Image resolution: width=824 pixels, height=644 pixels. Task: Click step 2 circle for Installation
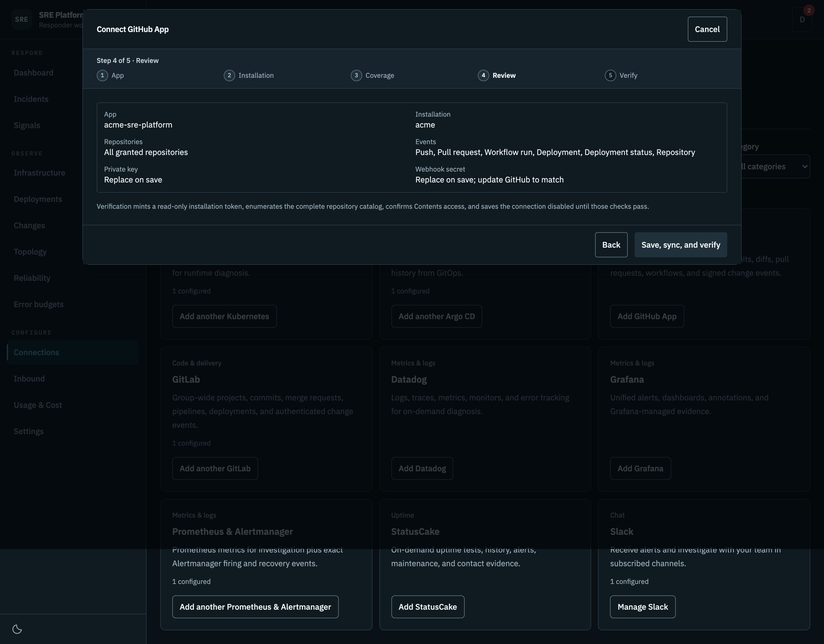[229, 75]
